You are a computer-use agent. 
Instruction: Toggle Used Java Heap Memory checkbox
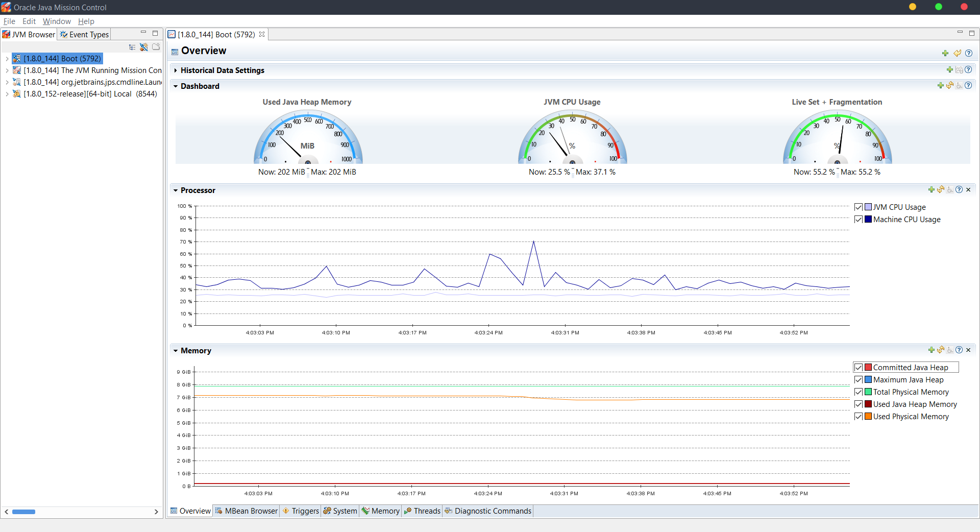coord(859,404)
